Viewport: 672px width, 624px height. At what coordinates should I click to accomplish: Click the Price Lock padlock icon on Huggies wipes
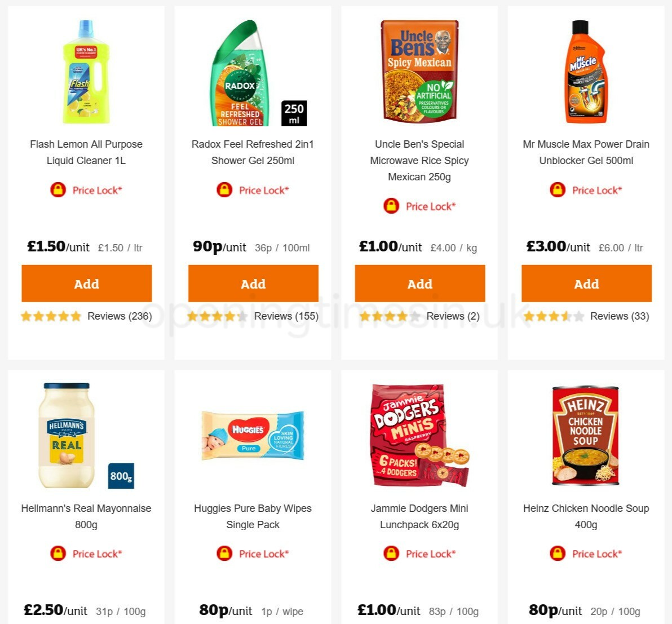[224, 554]
